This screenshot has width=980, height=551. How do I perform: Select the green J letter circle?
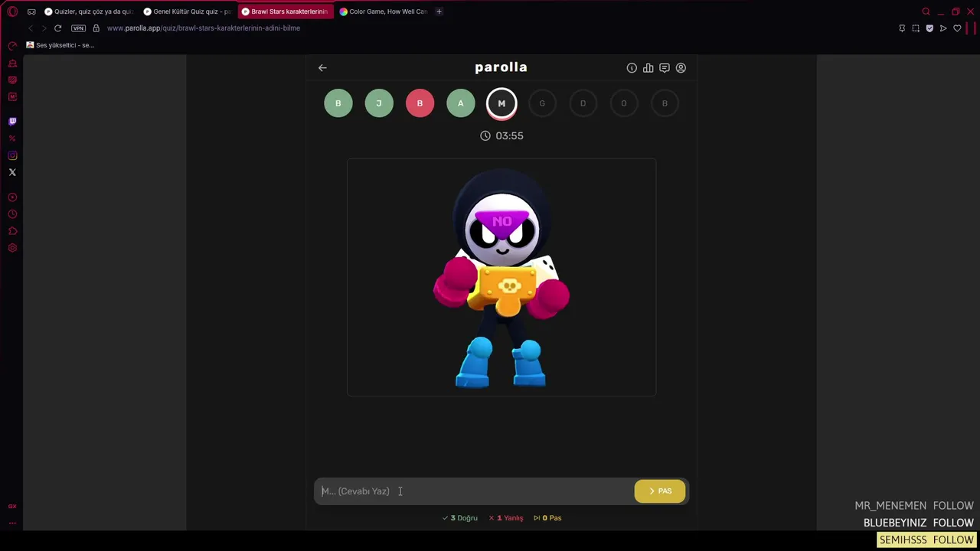[x=379, y=103]
